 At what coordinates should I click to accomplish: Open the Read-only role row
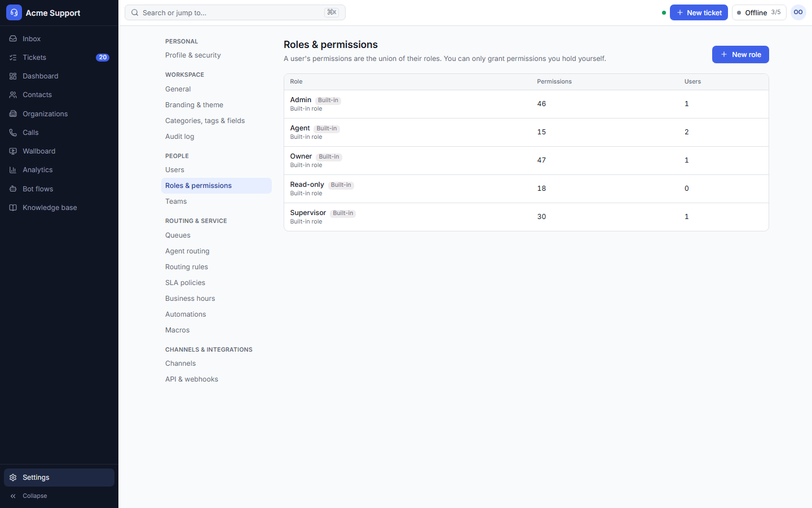pos(526,189)
